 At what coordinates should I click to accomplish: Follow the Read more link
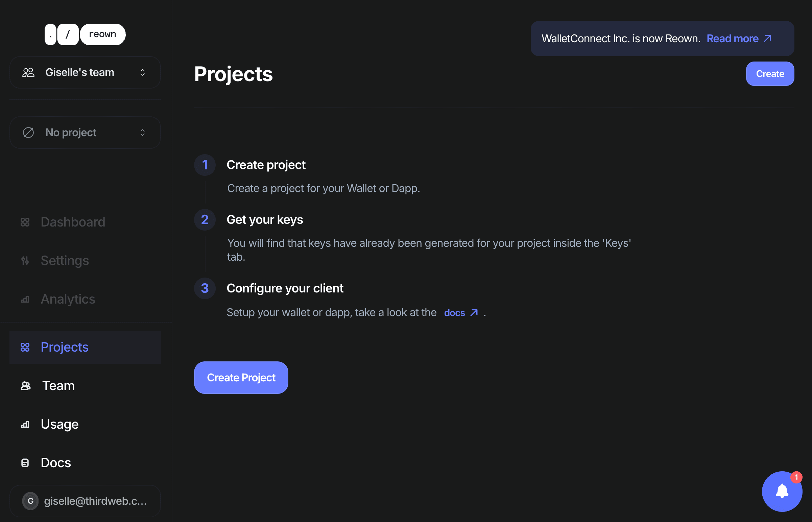click(x=739, y=39)
